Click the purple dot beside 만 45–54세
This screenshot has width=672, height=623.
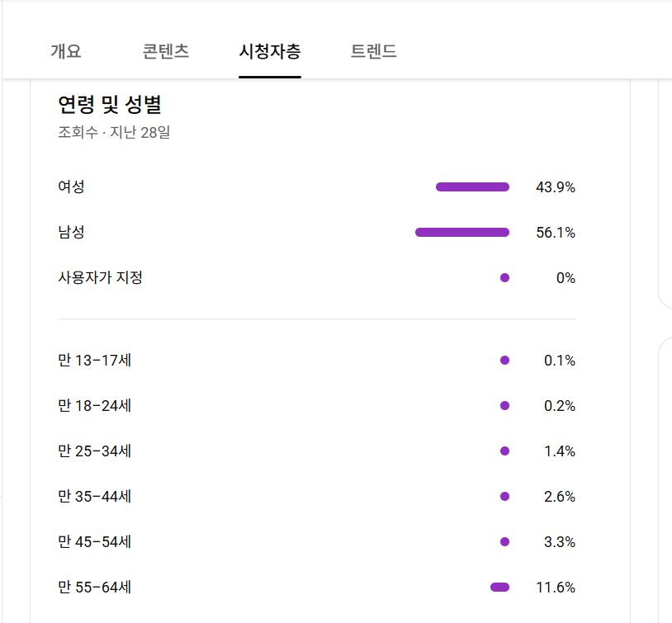[x=504, y=542]
